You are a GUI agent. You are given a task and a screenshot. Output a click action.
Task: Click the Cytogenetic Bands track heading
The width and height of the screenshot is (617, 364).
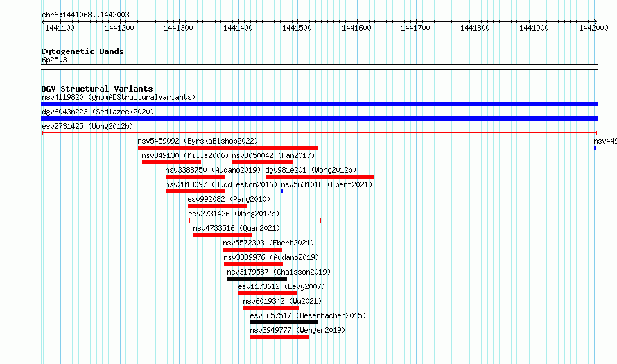click(82, 51)
